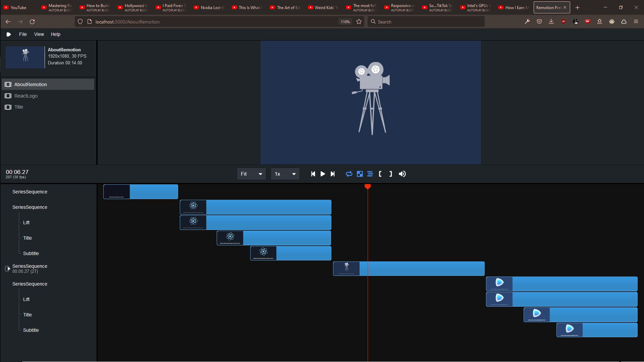Click the red playhead marker on timeline
Viewport: 644px width, 362px height.
(x=368, y=187)
